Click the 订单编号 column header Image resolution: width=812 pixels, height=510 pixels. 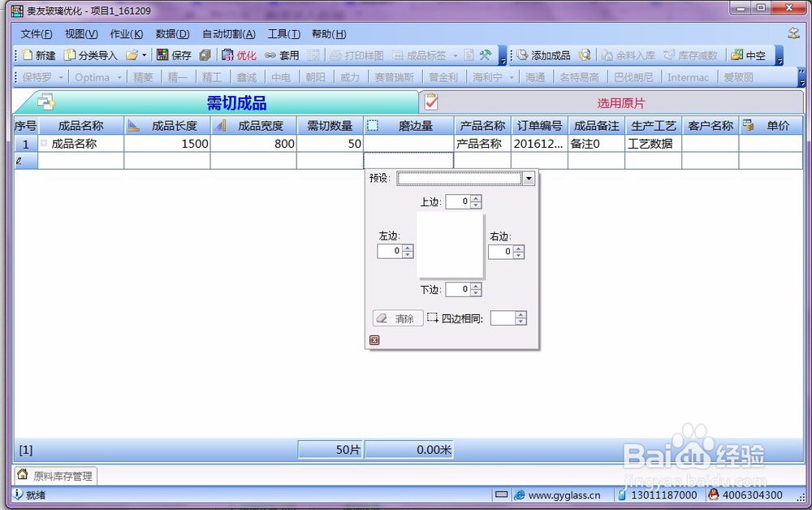pos(539,126)
